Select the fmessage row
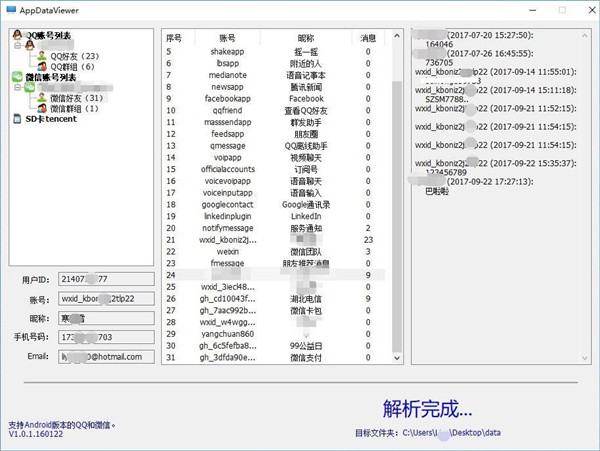 click(274, 263)
